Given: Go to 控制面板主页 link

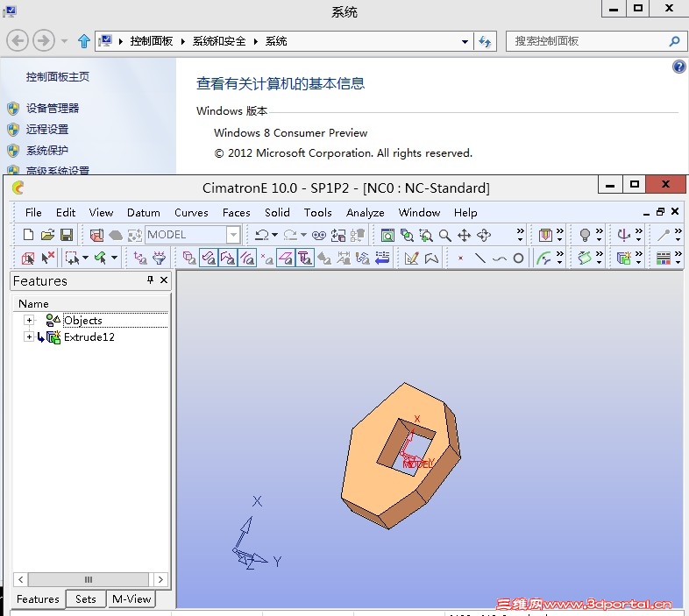Looking at the screenshot, I should [x=58, y=77].
